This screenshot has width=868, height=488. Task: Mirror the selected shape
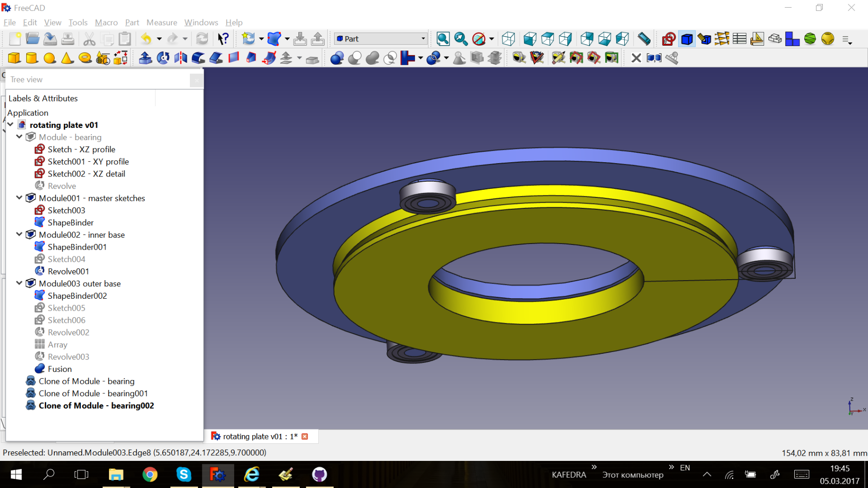[180, 58]
